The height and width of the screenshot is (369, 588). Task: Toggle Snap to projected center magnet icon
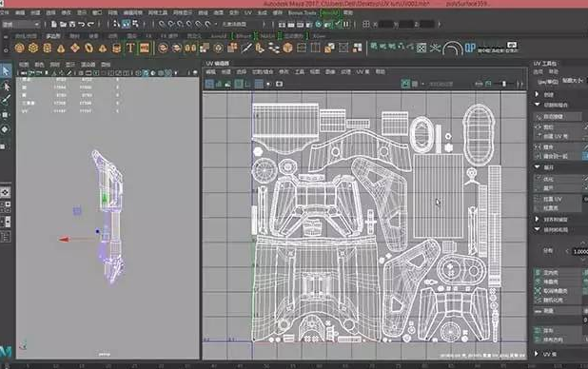[189, 25]
